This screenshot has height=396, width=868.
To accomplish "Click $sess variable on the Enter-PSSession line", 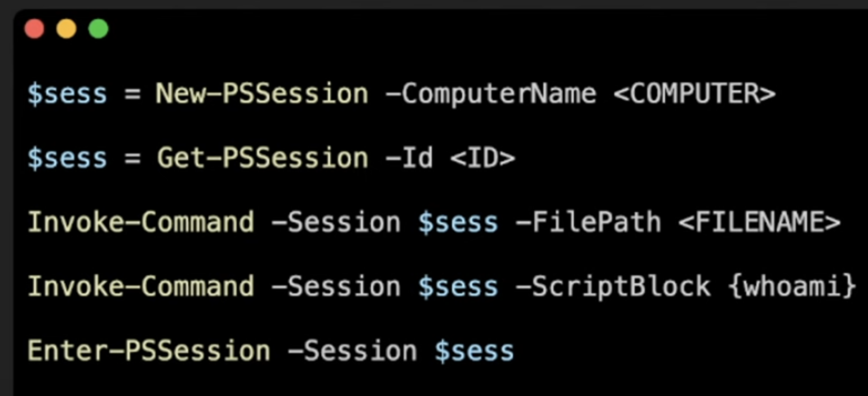I will click(474, 351).
